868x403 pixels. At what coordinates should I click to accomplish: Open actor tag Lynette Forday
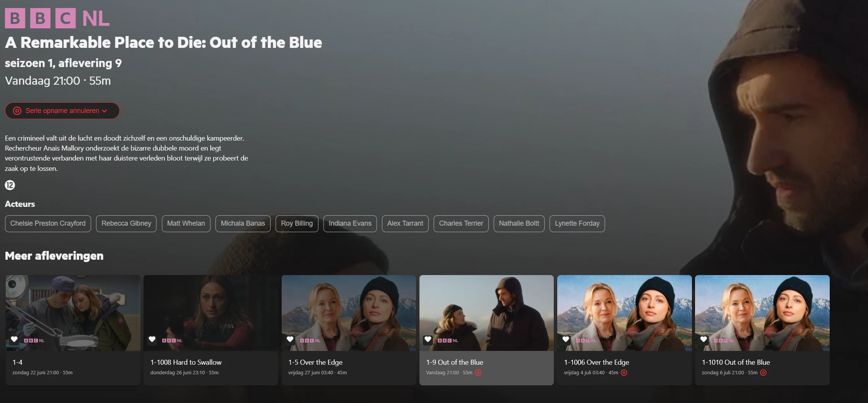coord(577,223)
